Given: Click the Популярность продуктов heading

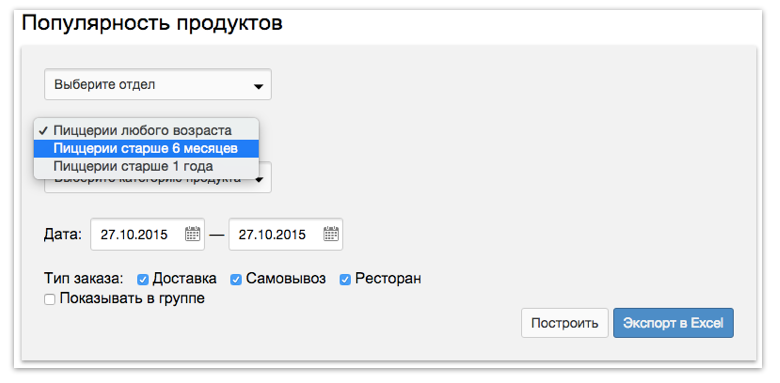Looking at the screenshot, I should [152, 23].
